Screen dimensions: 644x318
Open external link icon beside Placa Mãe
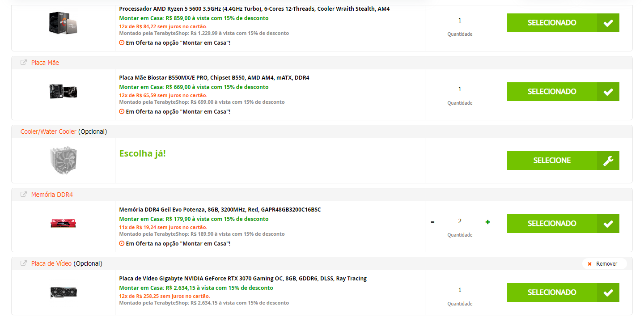pyautogui.click(x=24, y=63)
